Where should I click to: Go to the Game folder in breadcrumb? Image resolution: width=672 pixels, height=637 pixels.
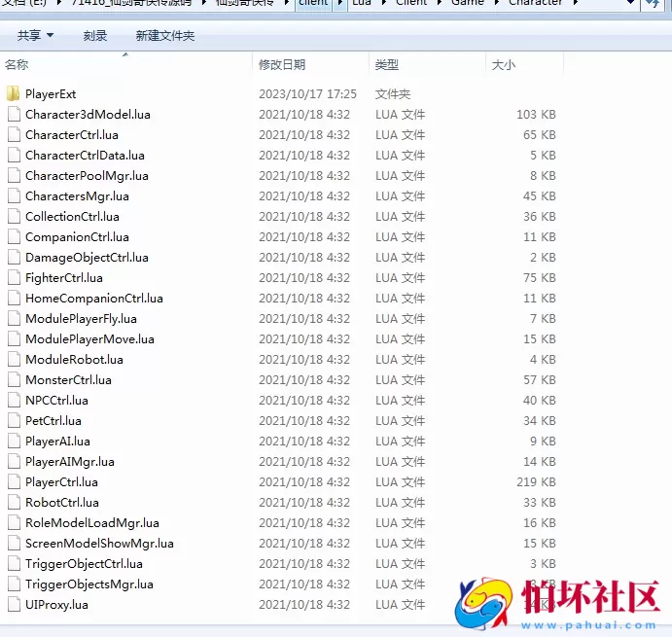coord(468,4)
